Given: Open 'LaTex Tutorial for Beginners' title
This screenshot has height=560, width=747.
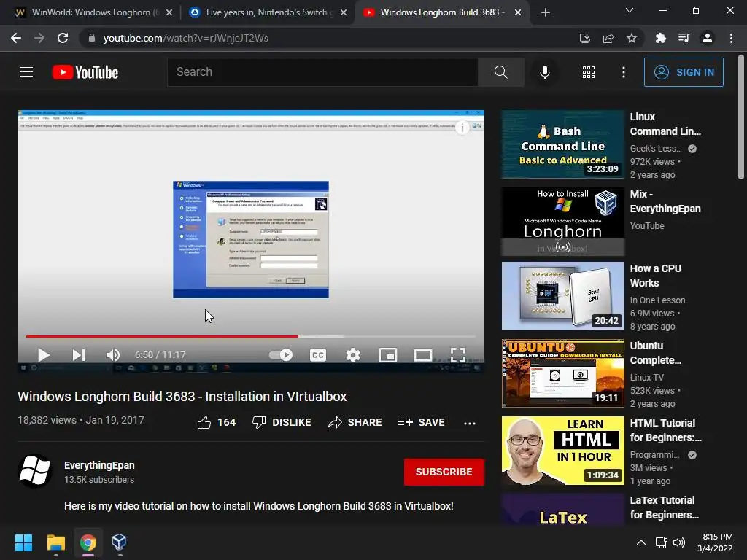Looking at the screenshot, I should [664, 507].
